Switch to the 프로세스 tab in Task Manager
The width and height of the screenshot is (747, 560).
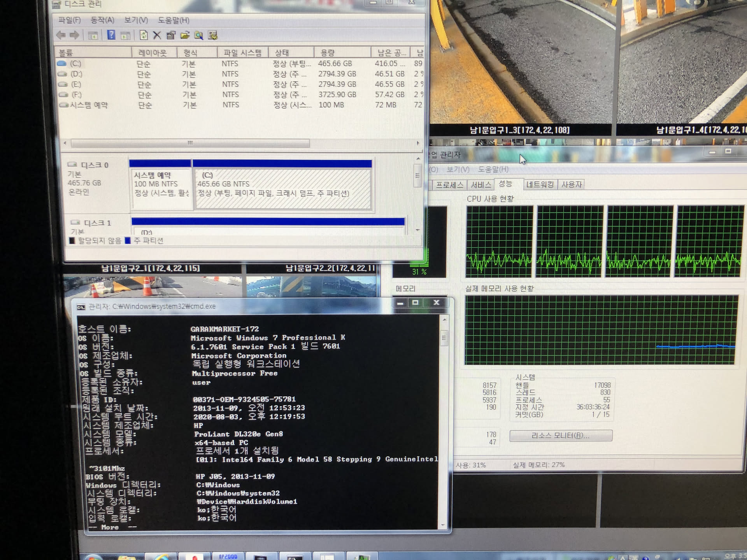[449, 185]
